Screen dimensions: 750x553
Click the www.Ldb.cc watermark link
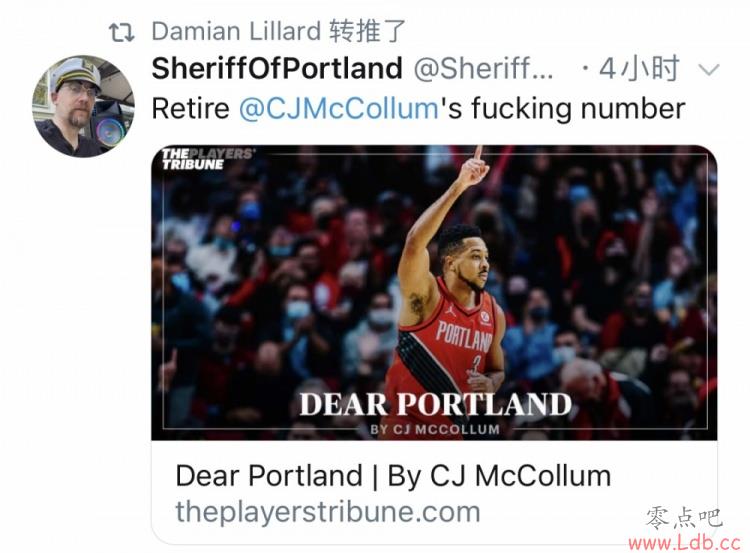click(x=684, y=542)
